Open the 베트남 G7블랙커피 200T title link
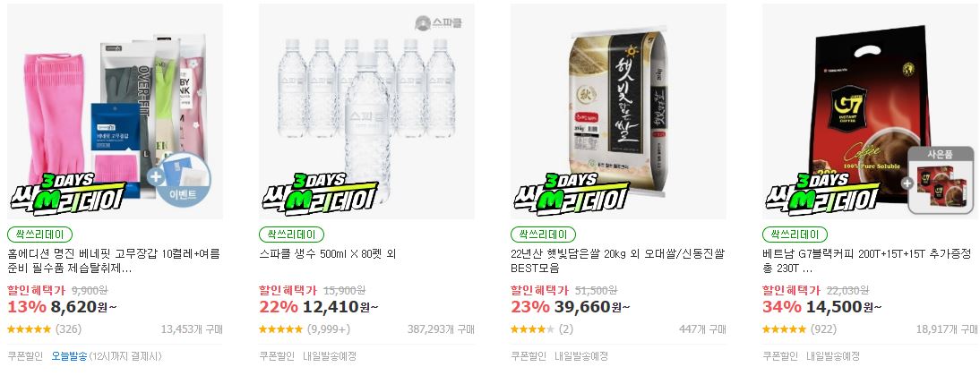Viewport: 980px width, 384px height. 867,261
